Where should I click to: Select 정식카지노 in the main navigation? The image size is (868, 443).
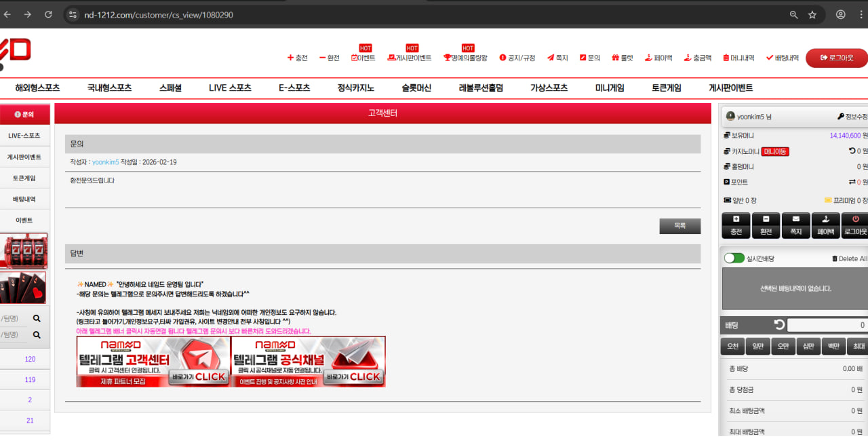pyautogui.click(x=355, y=88)
